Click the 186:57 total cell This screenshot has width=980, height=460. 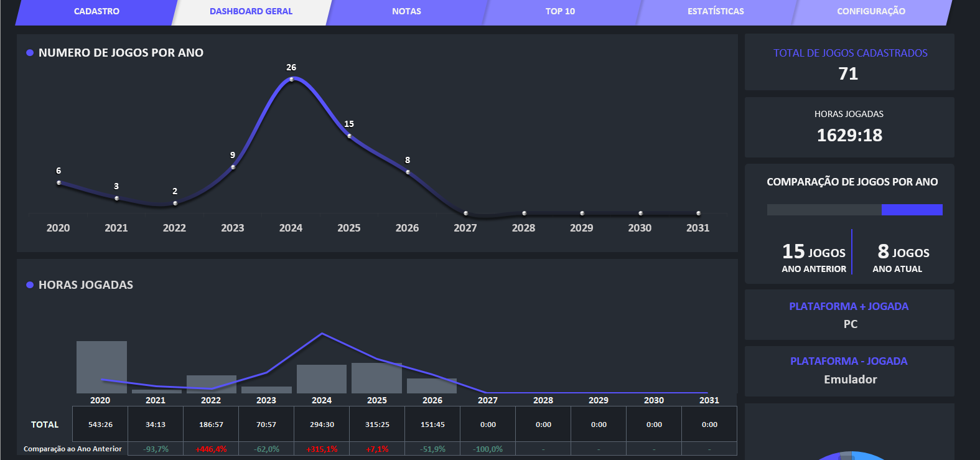coord(211,425)
